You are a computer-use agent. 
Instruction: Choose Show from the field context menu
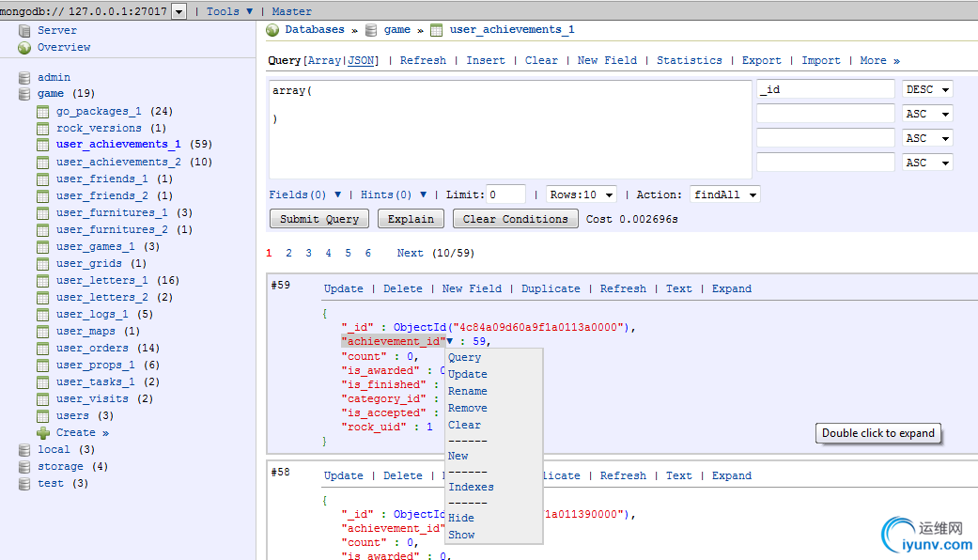[461, 535]
